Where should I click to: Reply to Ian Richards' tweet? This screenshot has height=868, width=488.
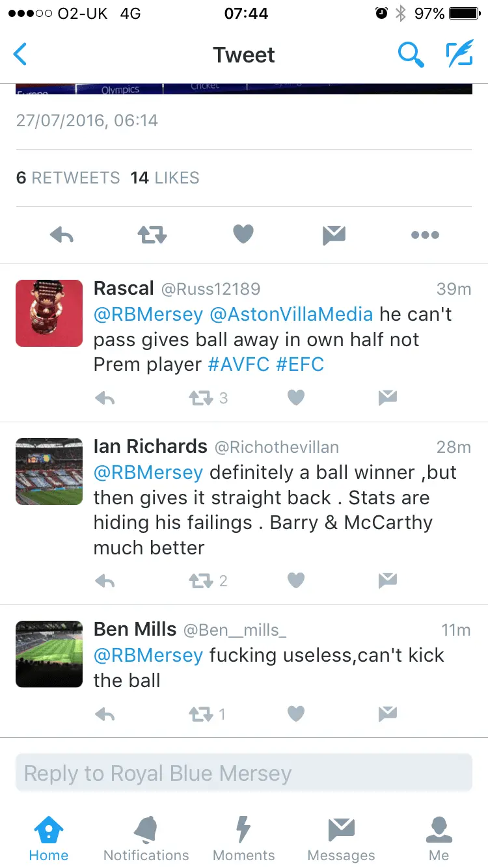click(x=105, y=580)
